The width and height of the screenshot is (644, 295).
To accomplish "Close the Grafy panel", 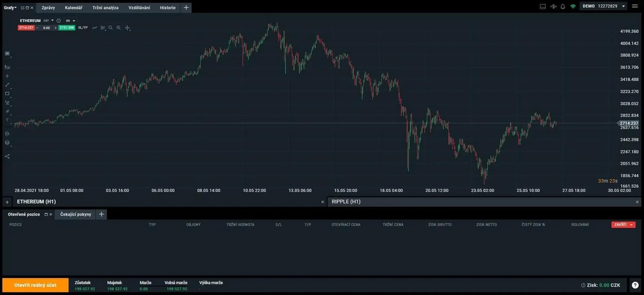I will (x=32, y=8).
